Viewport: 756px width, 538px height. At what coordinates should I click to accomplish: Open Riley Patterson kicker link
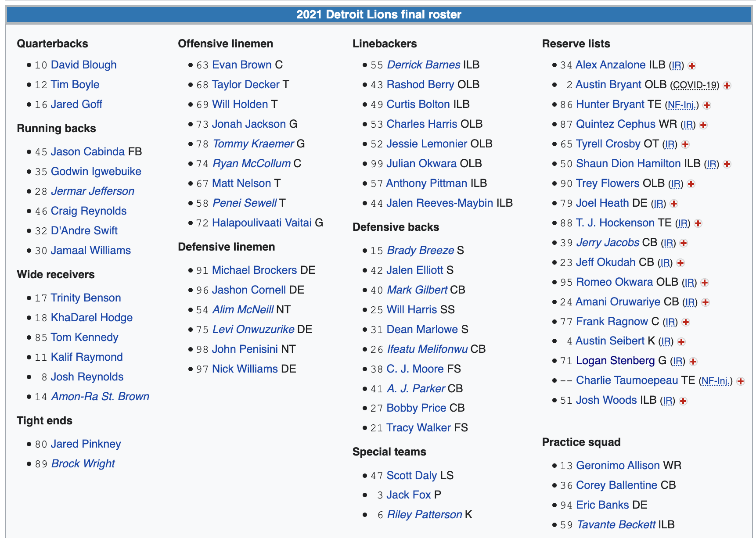pos(425,515)
